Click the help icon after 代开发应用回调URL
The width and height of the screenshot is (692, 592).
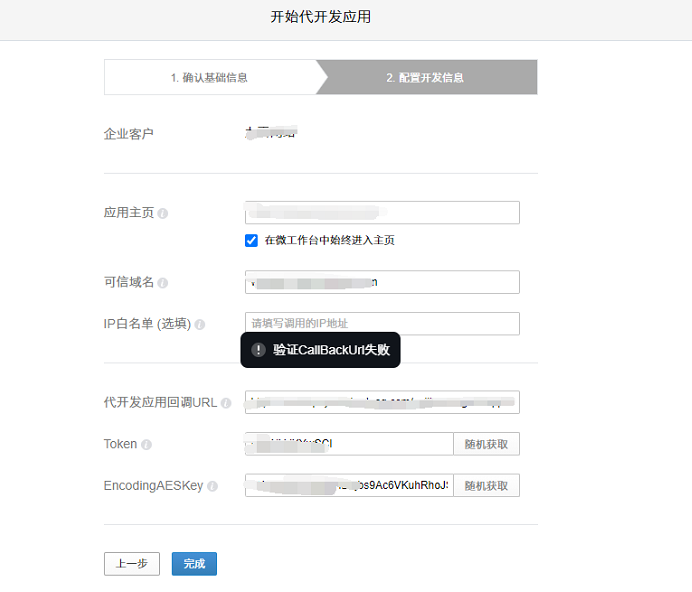(x=226, y=403)
